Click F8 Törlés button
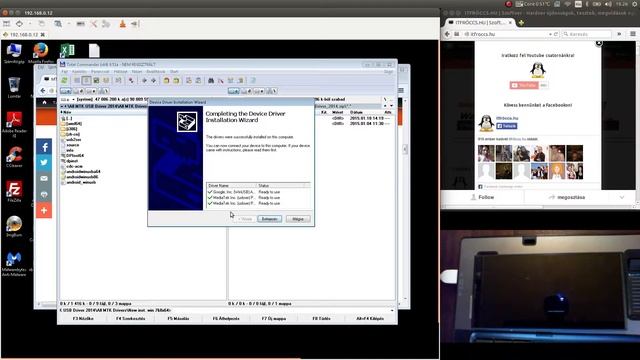Screen dimensions: 640x360 [x=322, y=318]
